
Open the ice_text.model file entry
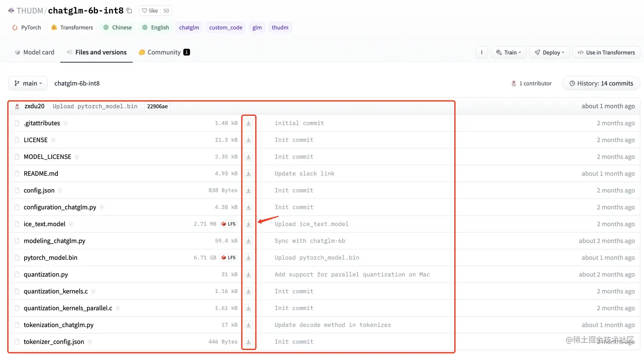[x=45, y=224]
